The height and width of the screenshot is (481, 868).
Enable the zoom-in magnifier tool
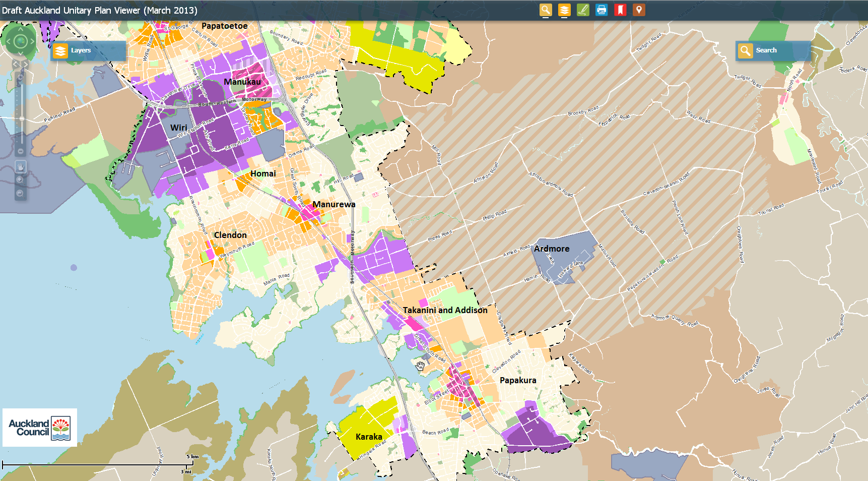click(x=20, y=179)
